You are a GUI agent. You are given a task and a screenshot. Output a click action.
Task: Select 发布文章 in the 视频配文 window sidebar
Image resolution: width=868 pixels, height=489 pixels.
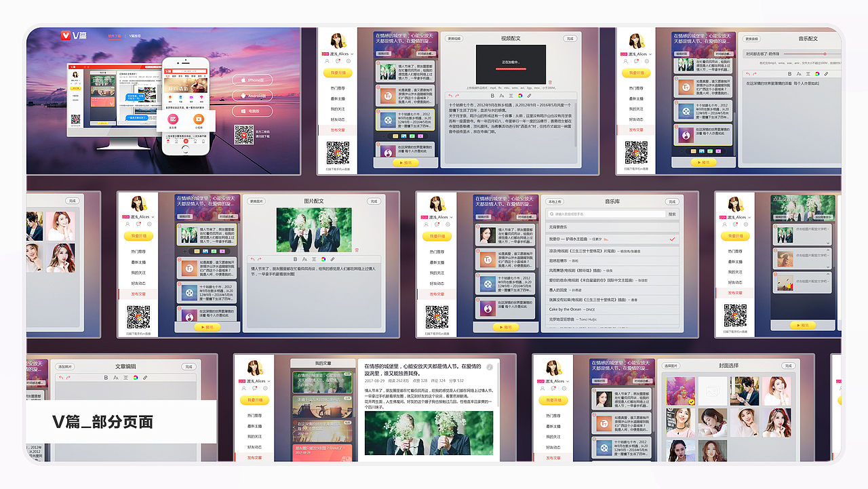pos(338,130)
